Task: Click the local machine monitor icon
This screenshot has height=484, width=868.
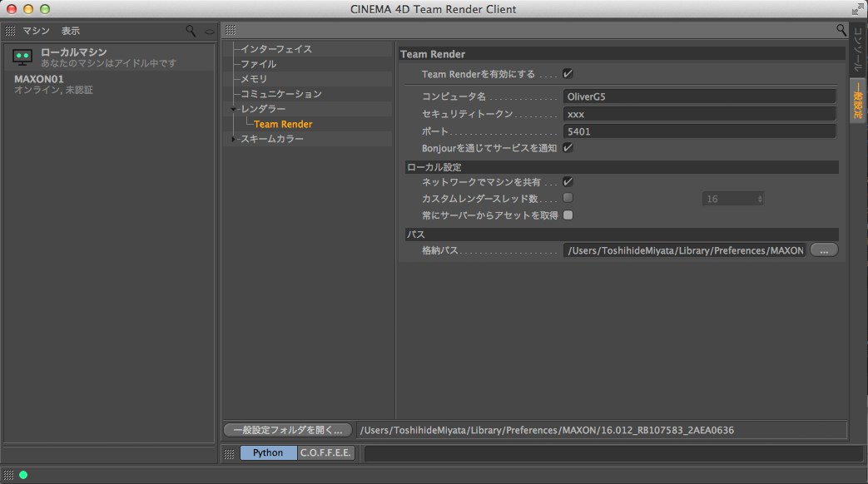Action: (x=22, y=57)
